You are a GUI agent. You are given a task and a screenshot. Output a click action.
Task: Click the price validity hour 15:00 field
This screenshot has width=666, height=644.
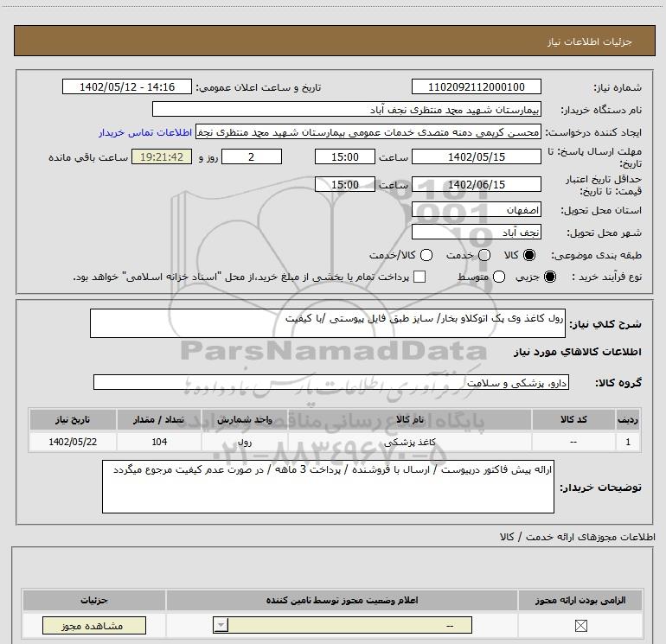tap(345, 184)
